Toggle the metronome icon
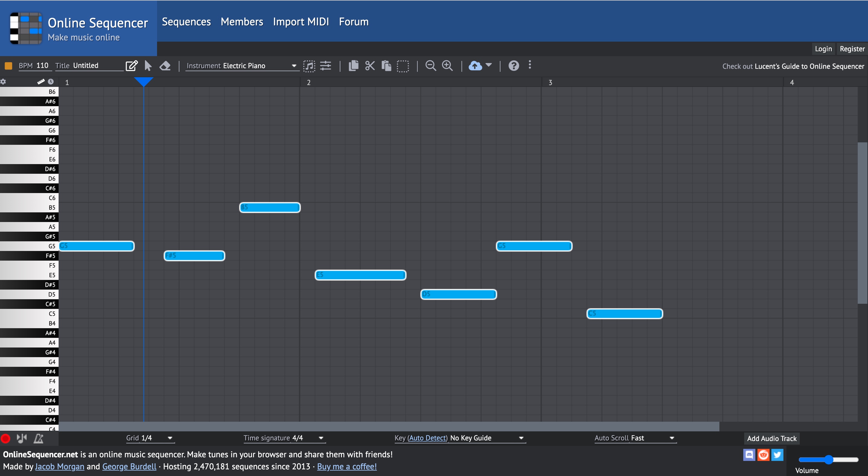 [x=38, y=438]
